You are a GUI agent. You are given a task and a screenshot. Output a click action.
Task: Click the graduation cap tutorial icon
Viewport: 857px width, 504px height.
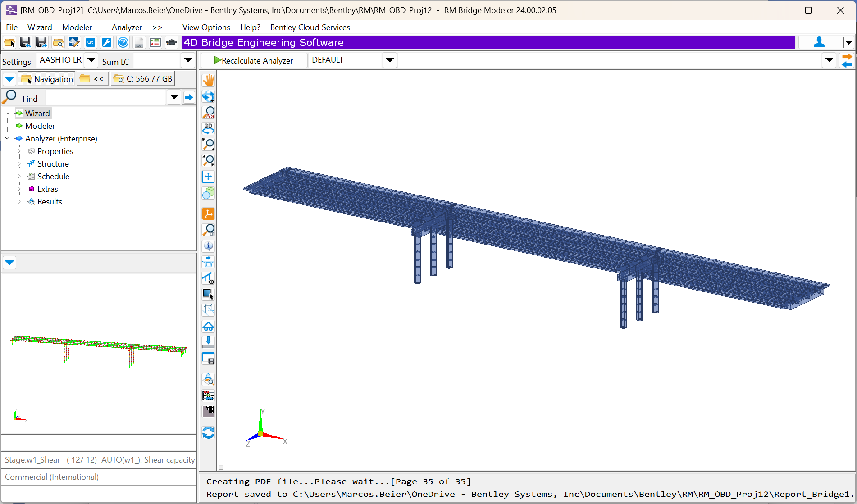tap(172, 43)
